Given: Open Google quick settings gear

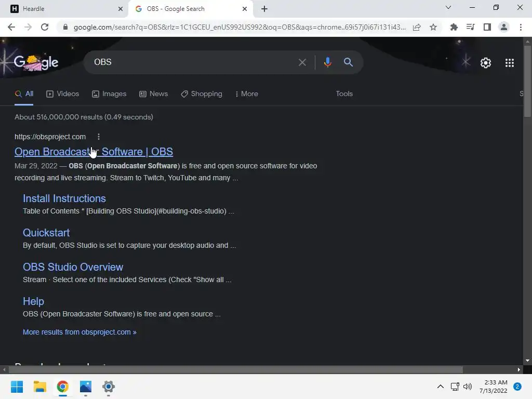Looking at the screenshot, I should coord(486,63).
